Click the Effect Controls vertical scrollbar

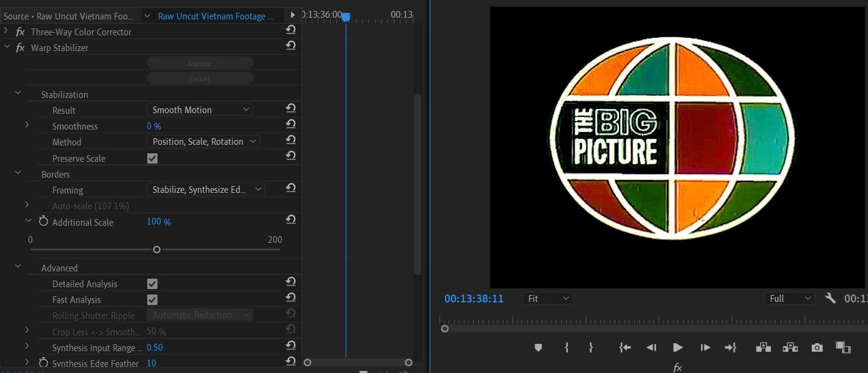(417, 184)
